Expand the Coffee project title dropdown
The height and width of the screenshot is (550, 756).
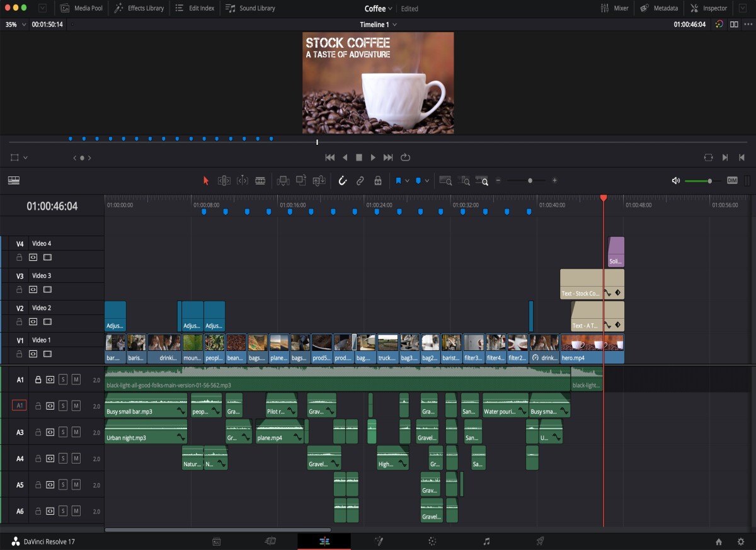378,8
